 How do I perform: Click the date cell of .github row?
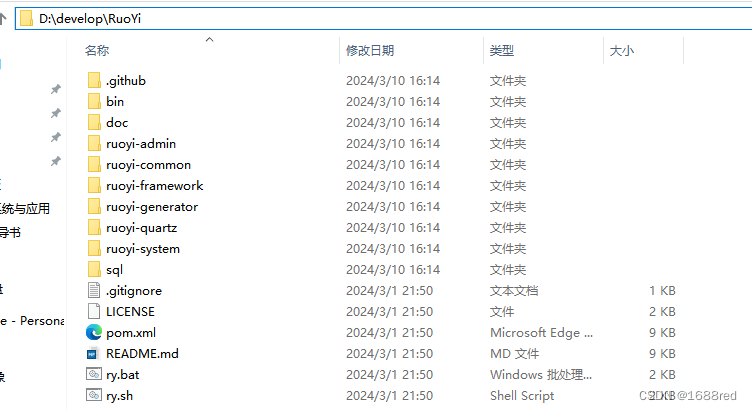tap(393, 81)
